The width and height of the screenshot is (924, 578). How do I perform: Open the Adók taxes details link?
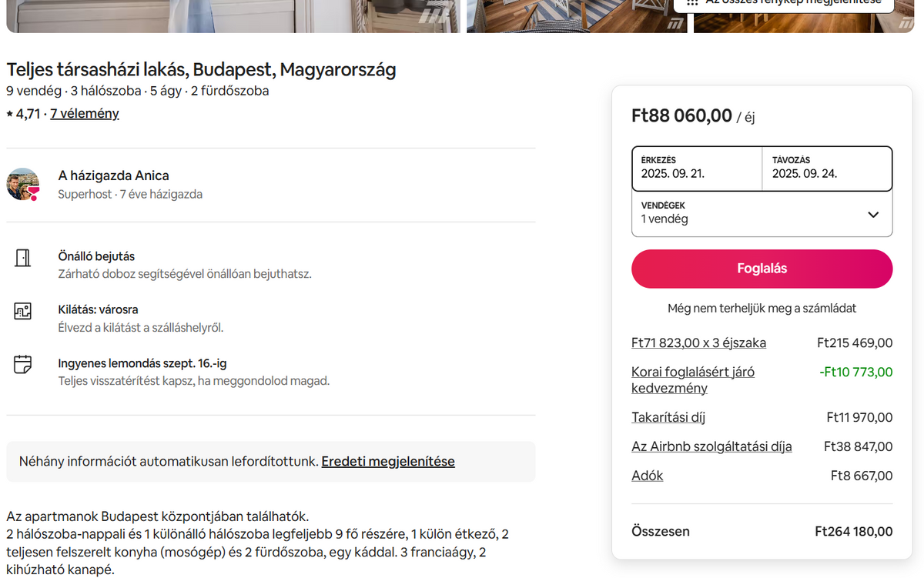pyautogui.click(x=648, y=476)
